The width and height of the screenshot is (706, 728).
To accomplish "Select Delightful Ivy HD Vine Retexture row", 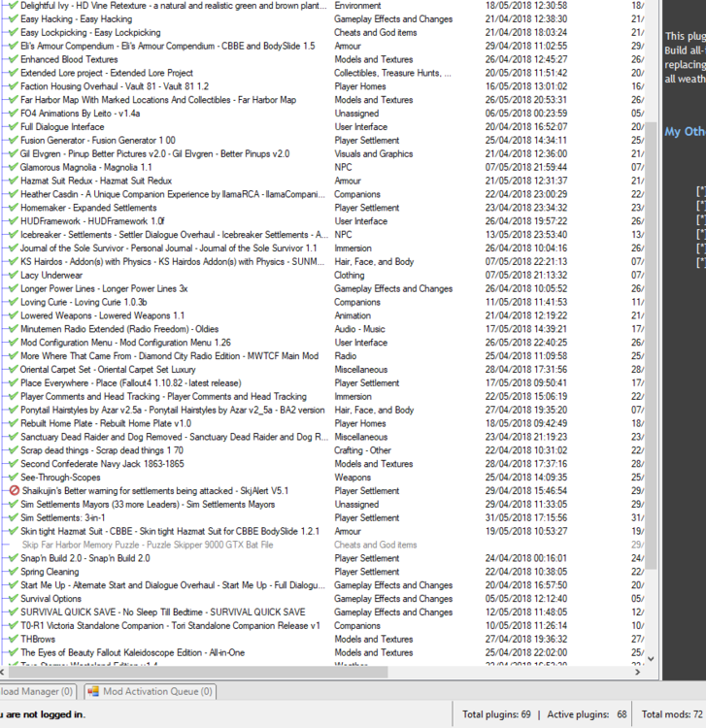I will point(322,6).
